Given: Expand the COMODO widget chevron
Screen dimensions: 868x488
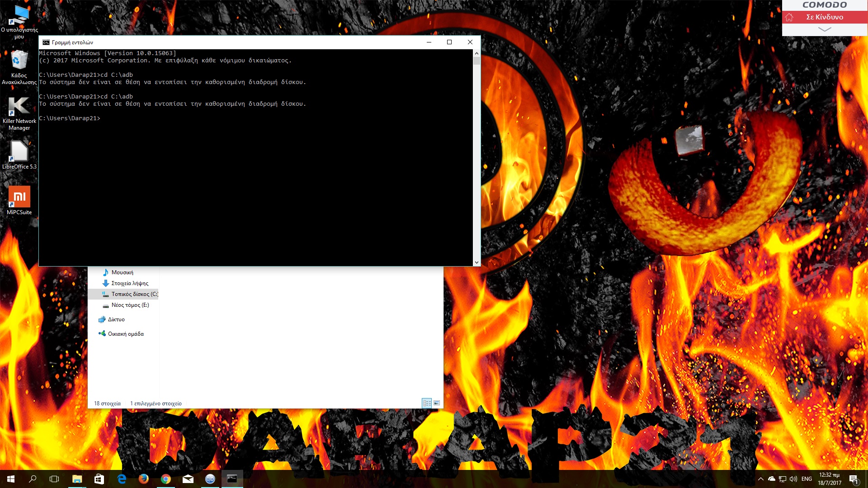Looking at the screenshot, I should tap(825, 29).
